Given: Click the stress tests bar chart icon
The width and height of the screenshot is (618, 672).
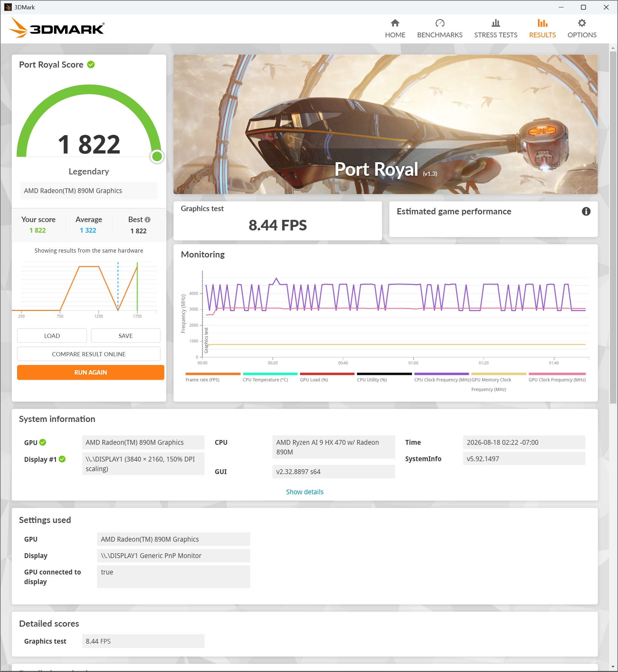Looking at the screenshot, I should pyautogui.click(x=496, y=23).
